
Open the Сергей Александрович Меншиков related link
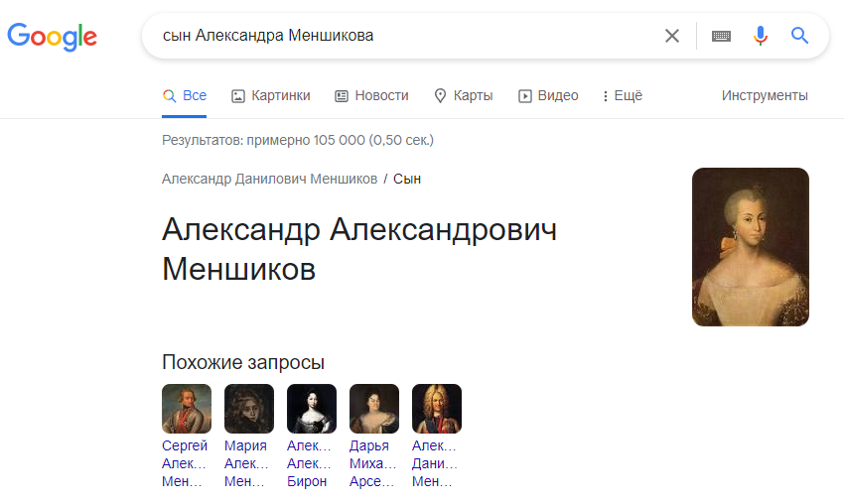tap(185, 463)
